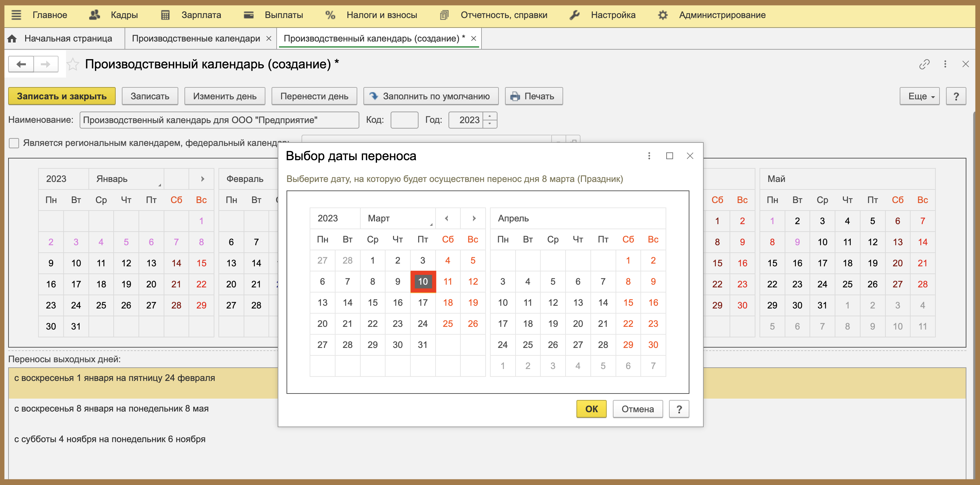980x485 pixels.
Task: Show next month in transfer dialog
Action: point(474,218)
